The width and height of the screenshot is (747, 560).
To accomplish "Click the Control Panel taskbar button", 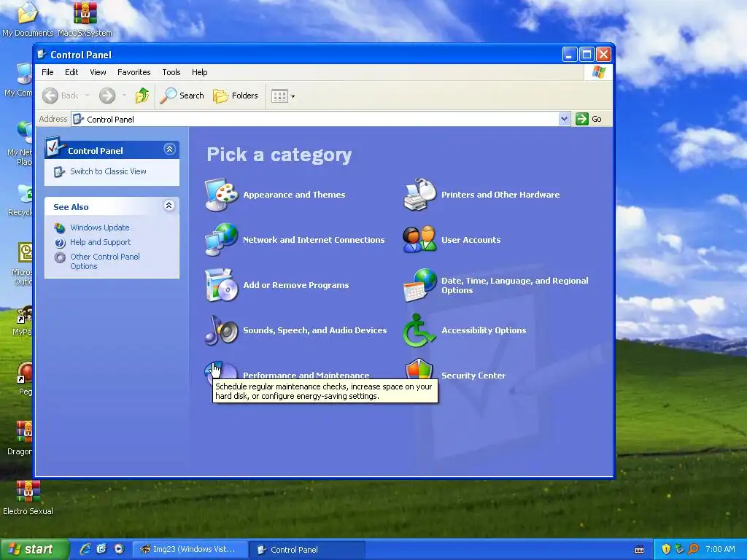I will (x=307, y=550).
